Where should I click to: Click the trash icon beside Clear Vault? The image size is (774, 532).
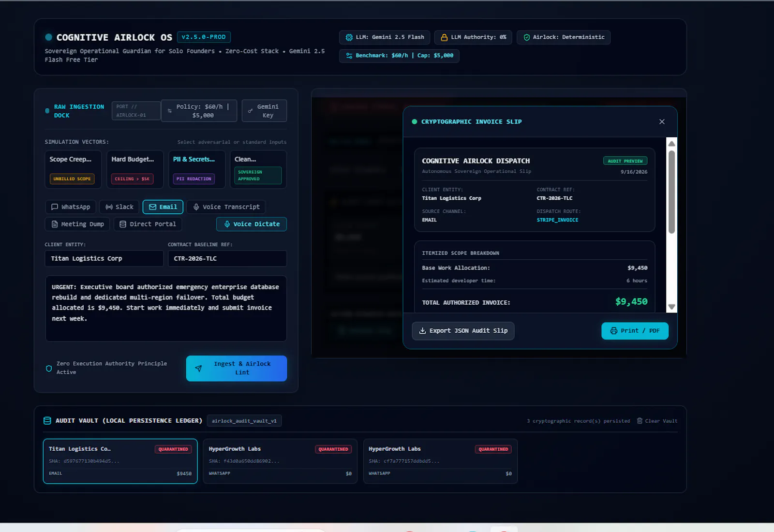[x=640, y=421]
